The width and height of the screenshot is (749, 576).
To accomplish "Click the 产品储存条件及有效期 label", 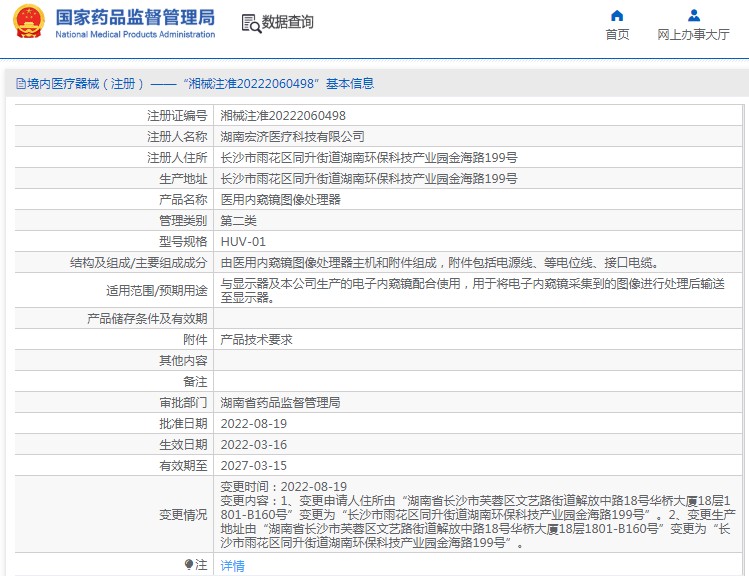I will [147, 319].
